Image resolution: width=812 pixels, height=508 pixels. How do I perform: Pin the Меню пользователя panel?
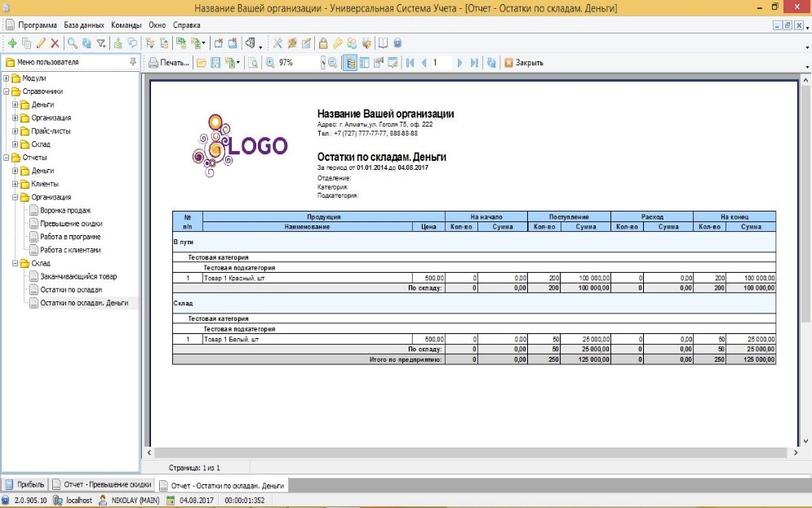(x=133, y=62)
